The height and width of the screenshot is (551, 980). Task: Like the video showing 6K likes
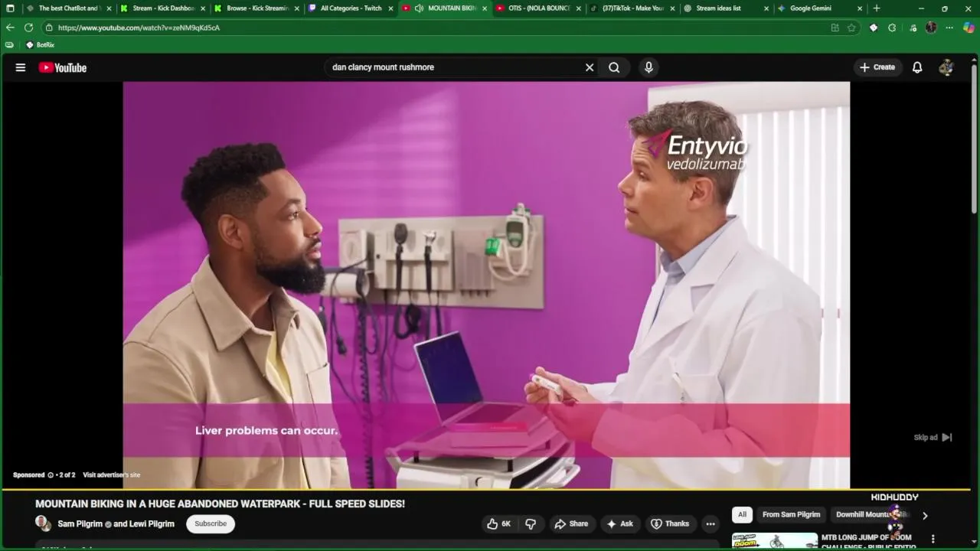coord(499,523)
